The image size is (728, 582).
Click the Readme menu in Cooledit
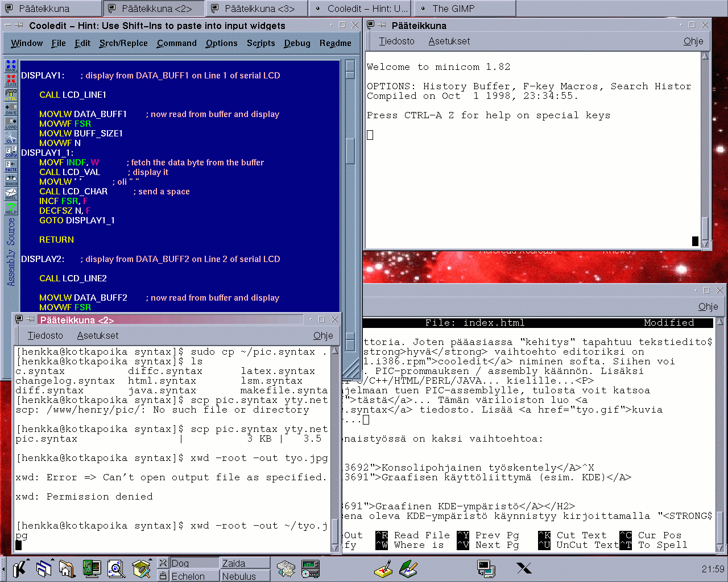(x=335, y=43)
